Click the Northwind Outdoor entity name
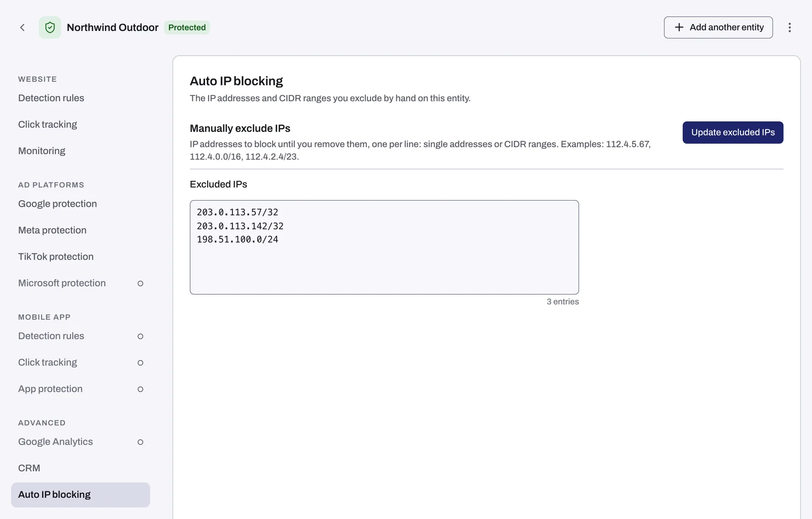 tap(113, 27)
